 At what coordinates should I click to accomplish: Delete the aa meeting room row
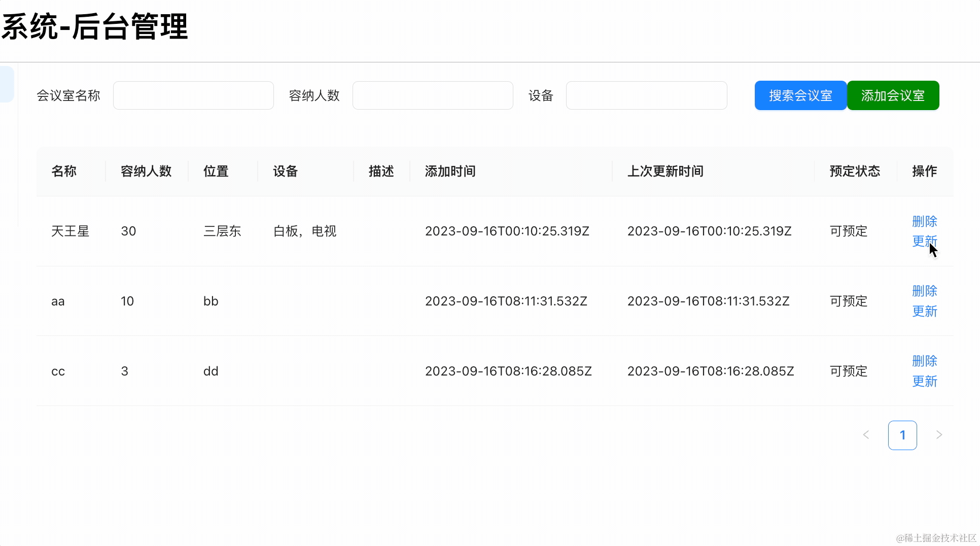tap(924, 291)
